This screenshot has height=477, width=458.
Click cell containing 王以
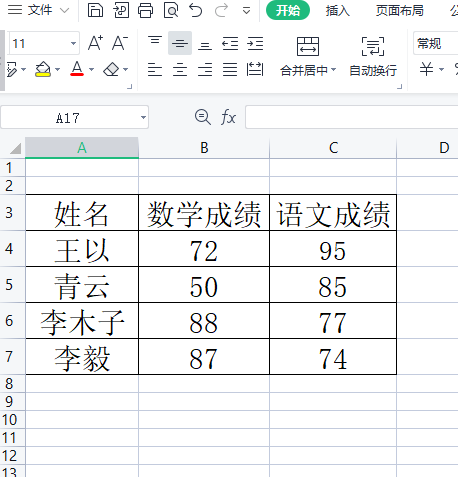coord(82,249)
